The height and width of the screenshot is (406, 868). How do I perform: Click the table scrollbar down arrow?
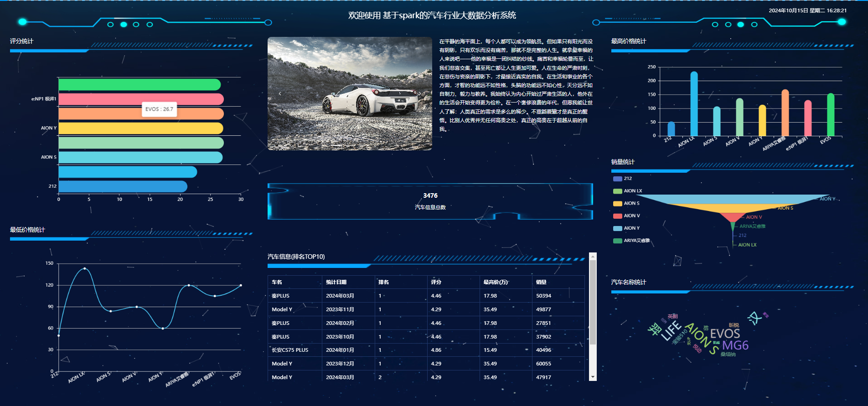(x=593, y=377)
